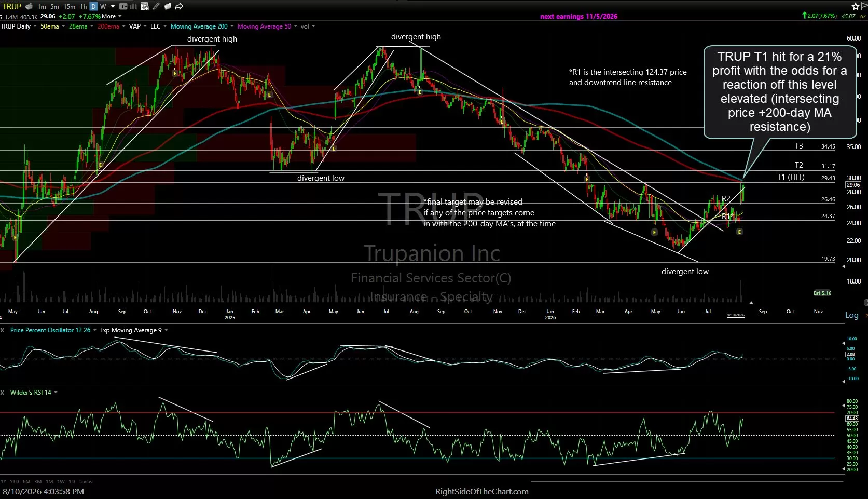
Task: Close the Wilder's RSI panel with X
Action: (x=2, y=393)
